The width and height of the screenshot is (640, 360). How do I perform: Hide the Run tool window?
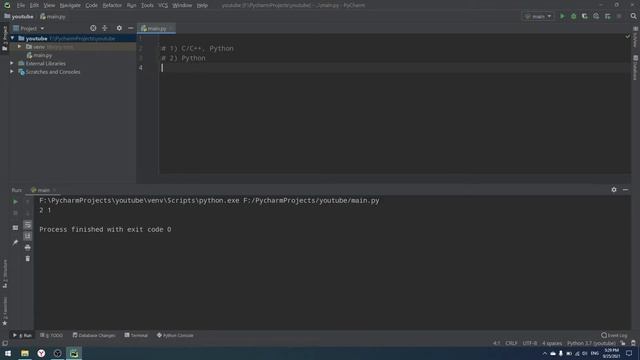625,190
